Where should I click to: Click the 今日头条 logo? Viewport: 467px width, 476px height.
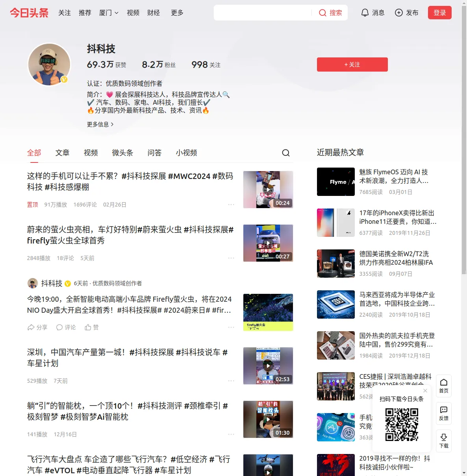[x=29, y=13]
